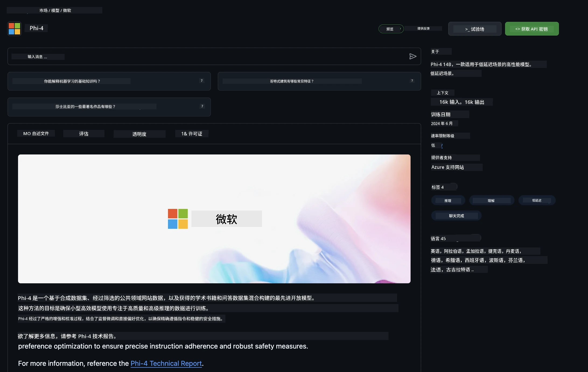Open the Phi-4 Technical Report link
Screen dimensions: 588x372
pyautogui.click(x=166, y=363)
